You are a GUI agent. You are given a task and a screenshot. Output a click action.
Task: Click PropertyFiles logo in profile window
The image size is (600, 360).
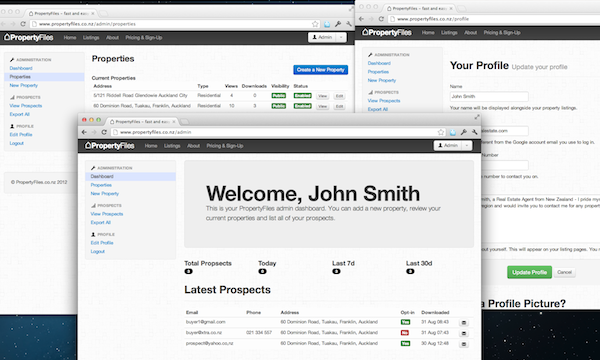[x=386, y=33]
